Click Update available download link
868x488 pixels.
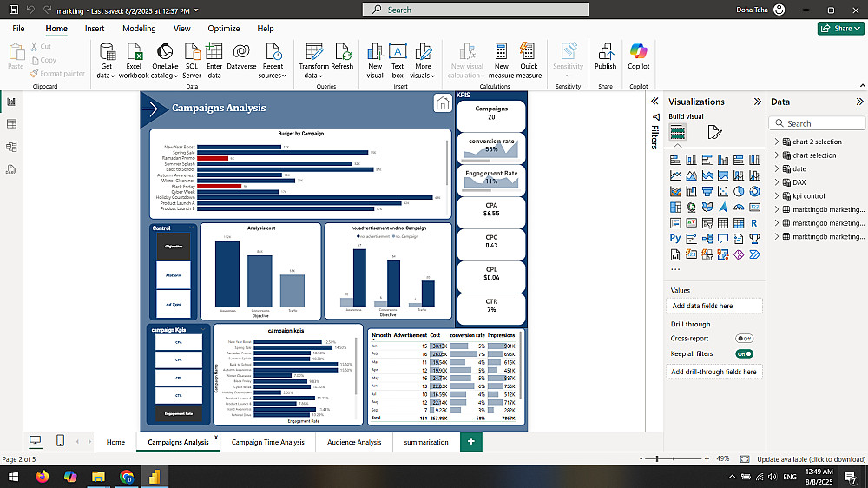(811, 459)
